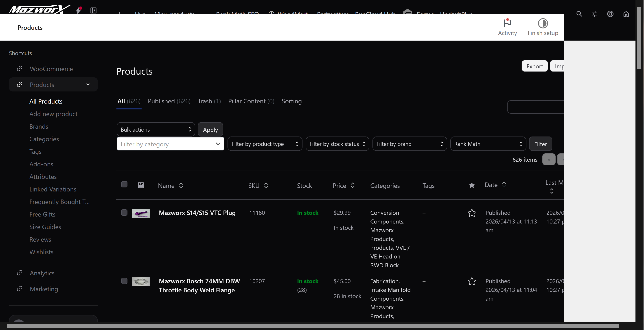
Task: Go to first page with « button
Action: coord(549,159)
